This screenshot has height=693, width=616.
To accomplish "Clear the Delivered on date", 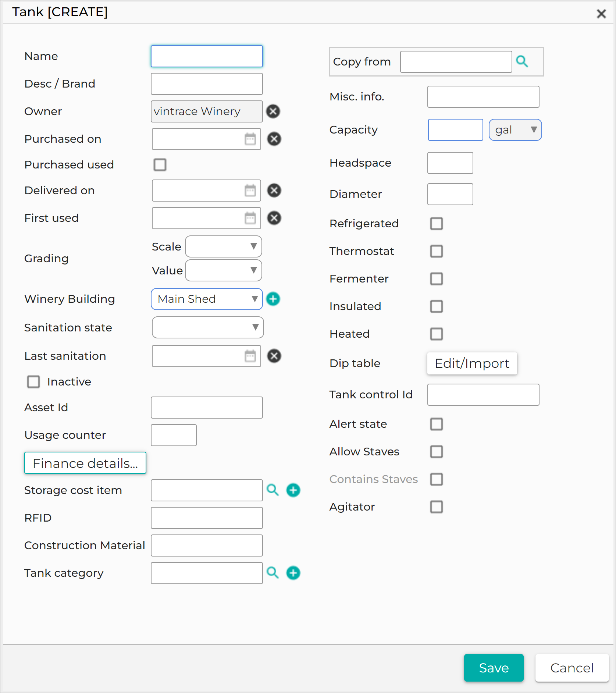I will pyautogui.click(x=274, y=191).
